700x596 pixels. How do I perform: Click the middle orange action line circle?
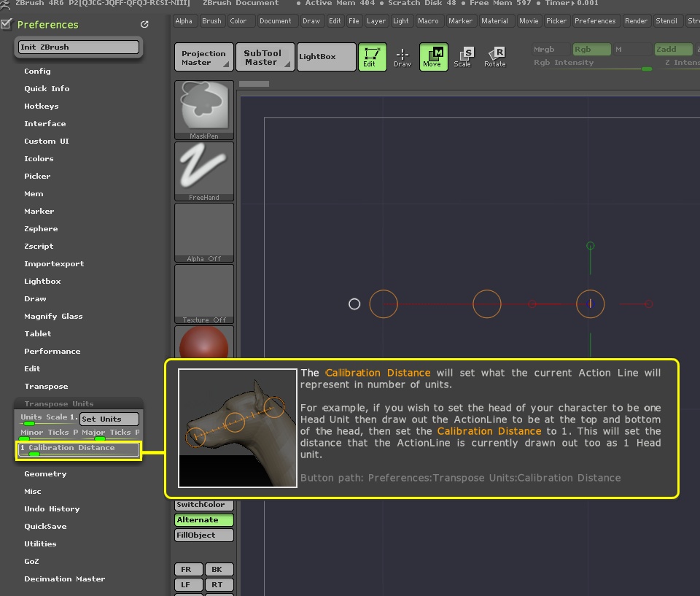486,303
